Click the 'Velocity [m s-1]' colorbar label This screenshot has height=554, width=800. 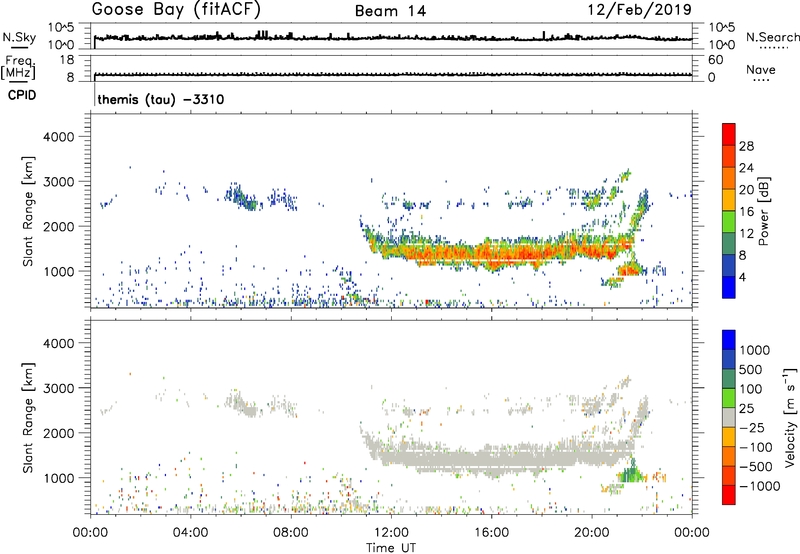click(790, 417)
